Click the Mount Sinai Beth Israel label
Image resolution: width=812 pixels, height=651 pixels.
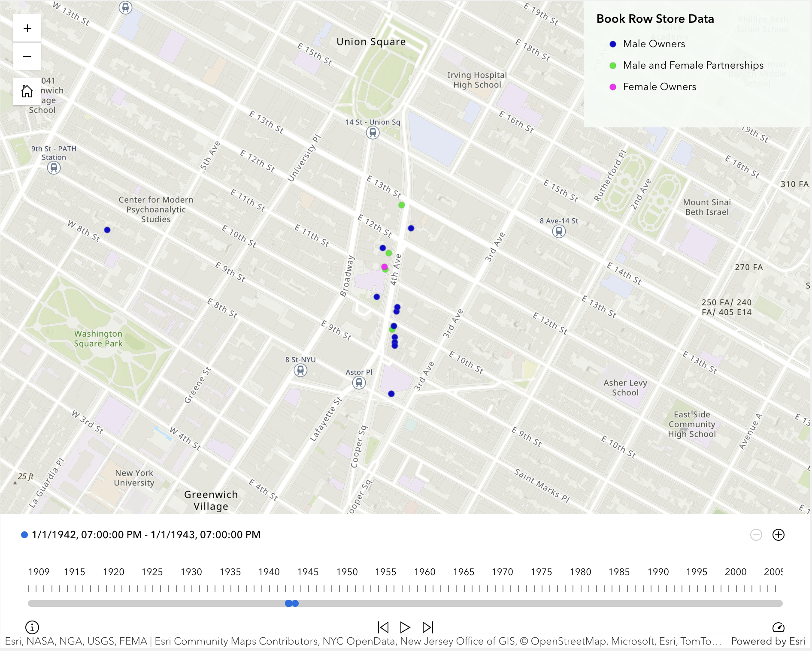[707, 207]
